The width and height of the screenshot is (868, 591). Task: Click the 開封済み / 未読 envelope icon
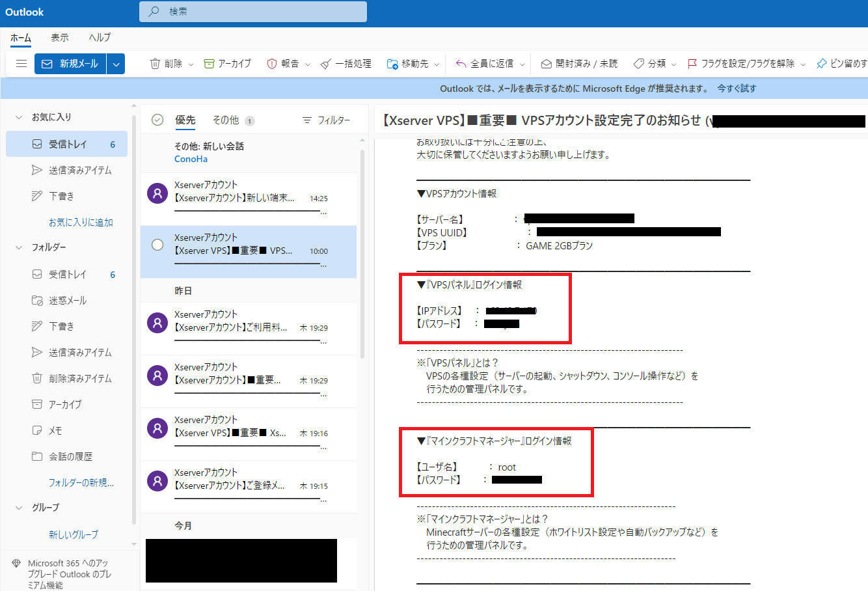point(547,64)
